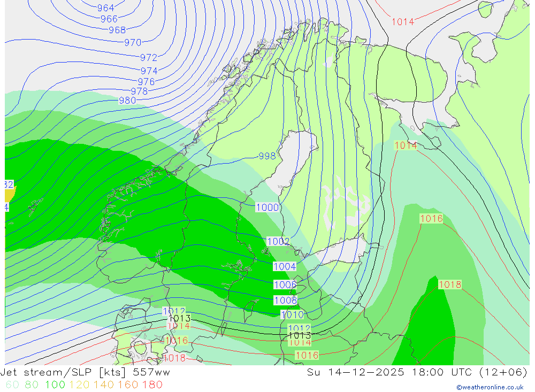Click the 'Jet stream/SLP [kts]' map title
Screen dimensions: 535x392
(x=63, y=372)
